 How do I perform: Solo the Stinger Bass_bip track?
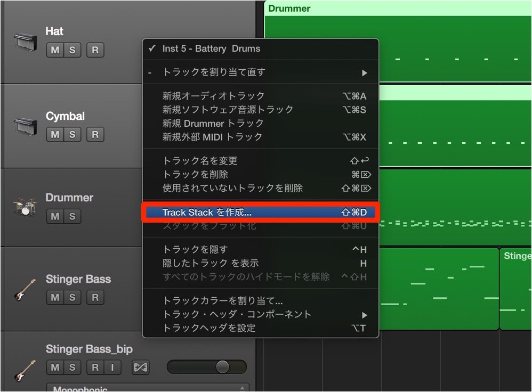pos(72,367)
